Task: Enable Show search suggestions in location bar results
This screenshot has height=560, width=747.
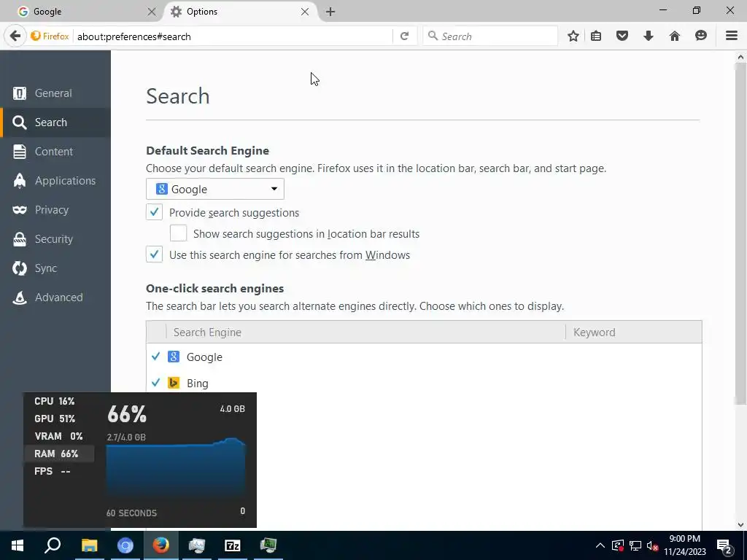Action: coord(178,233)
